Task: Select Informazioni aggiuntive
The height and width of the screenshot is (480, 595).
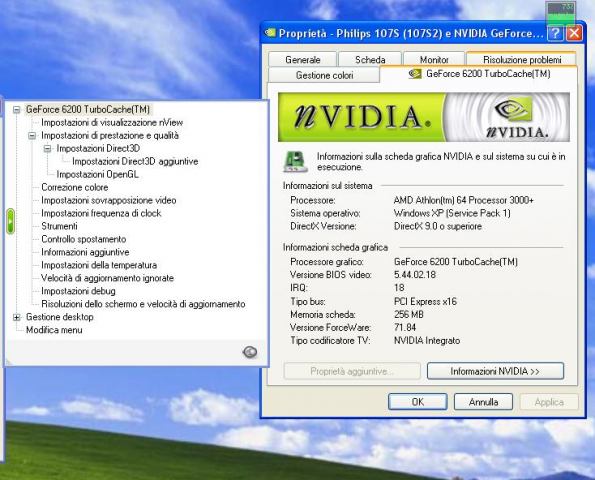Action: [x=85, y=252]
